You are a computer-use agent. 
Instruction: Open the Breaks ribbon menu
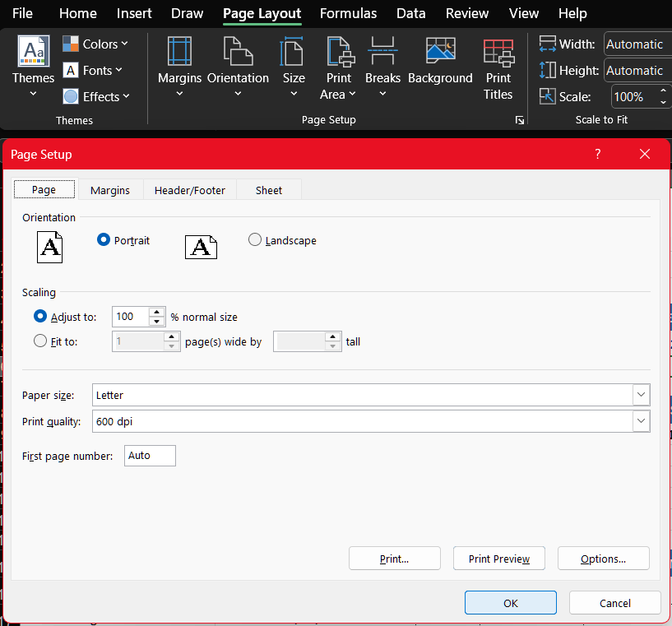[382, 66]
